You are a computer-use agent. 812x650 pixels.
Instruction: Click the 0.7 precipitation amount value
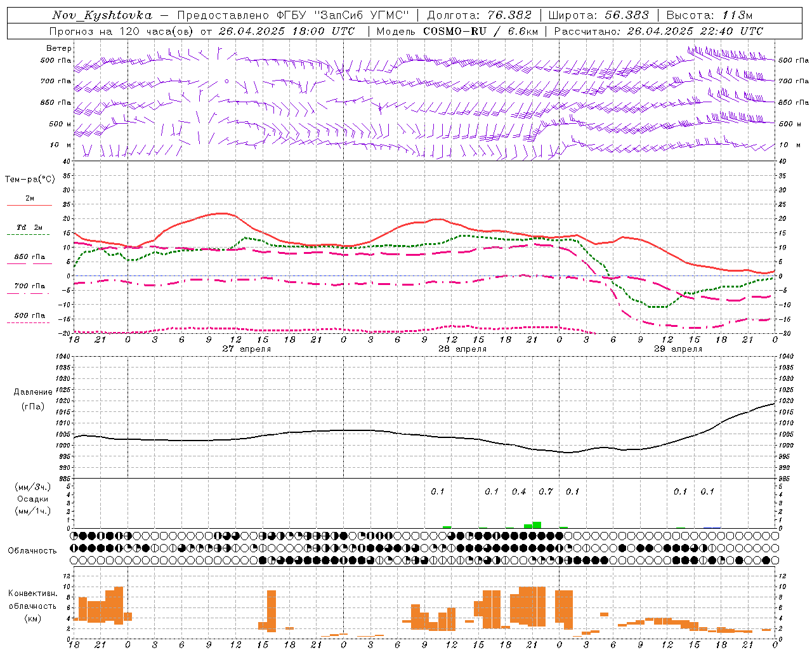[x=546, y=491]
